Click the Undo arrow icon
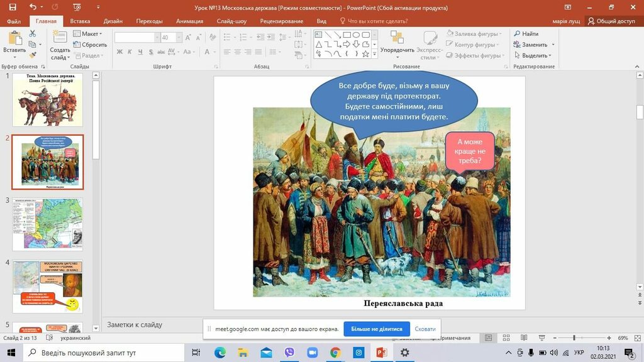The image size is (644, 362). coord(33,7)
